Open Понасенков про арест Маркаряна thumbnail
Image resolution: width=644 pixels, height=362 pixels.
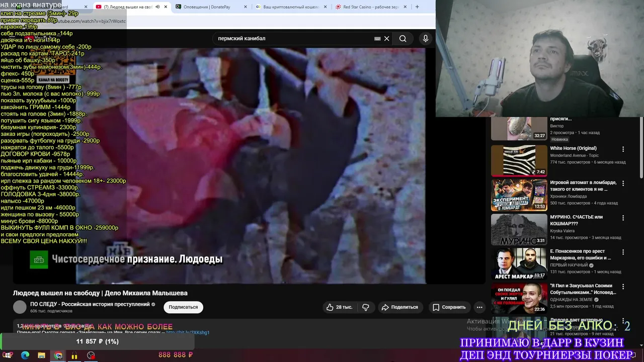click(x=519, y=263)
